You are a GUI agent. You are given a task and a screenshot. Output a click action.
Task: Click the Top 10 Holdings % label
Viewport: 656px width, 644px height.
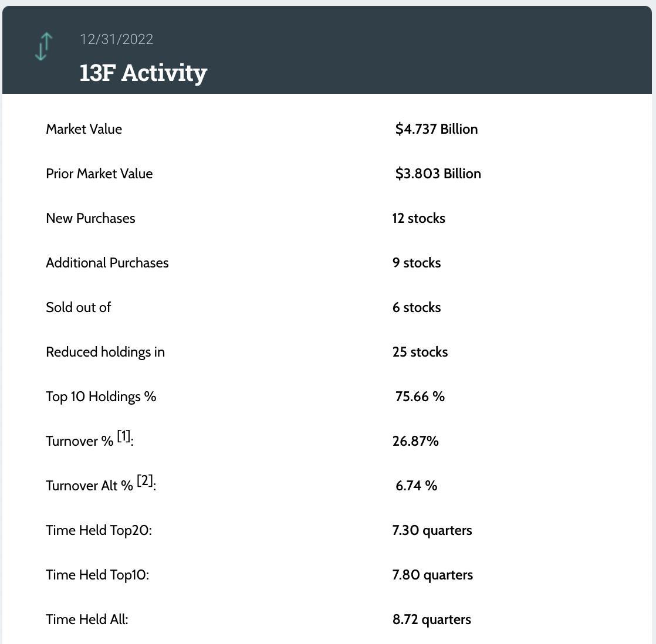pyautogui.click(x=101, y=396)
